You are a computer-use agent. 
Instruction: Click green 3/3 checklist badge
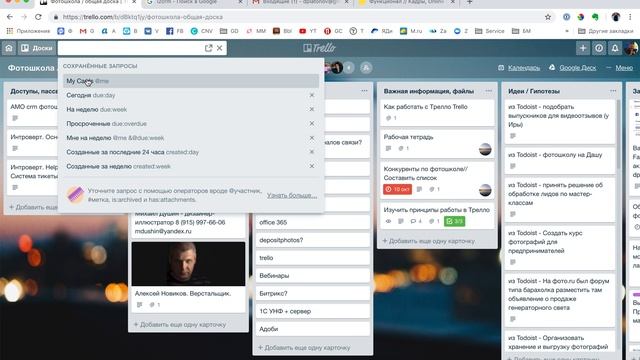pos(454,221)
